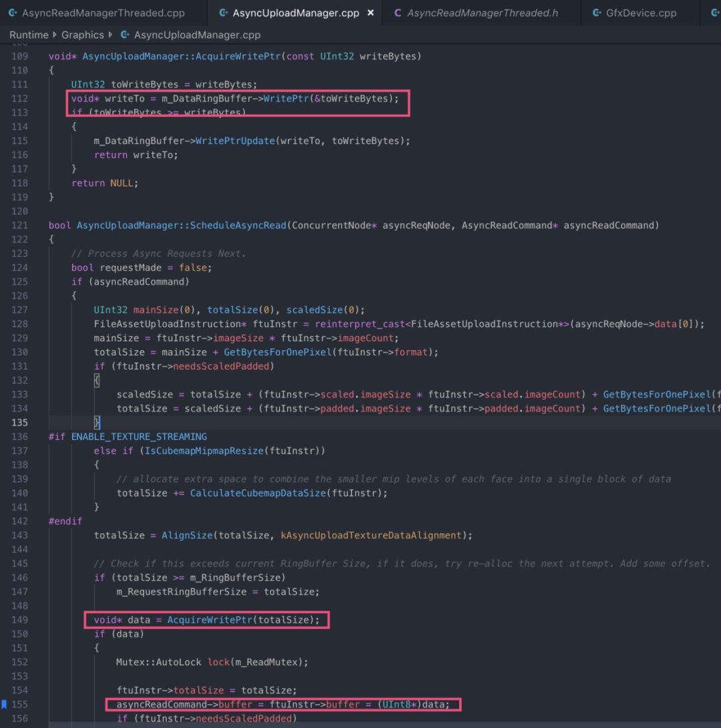The width and height of the screenshot is (721, 728).
Task: Select line number 135 in the gutter
Action: (19, 422)
